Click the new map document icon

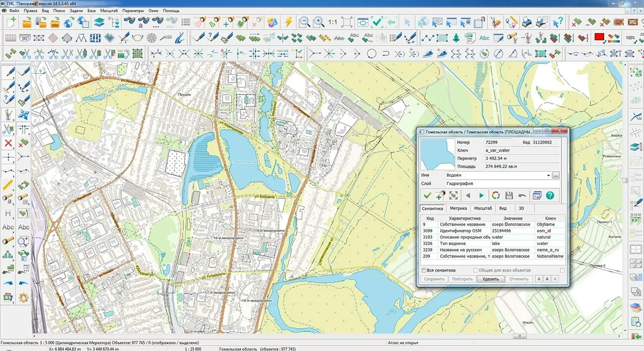click(x=11, y=22)
